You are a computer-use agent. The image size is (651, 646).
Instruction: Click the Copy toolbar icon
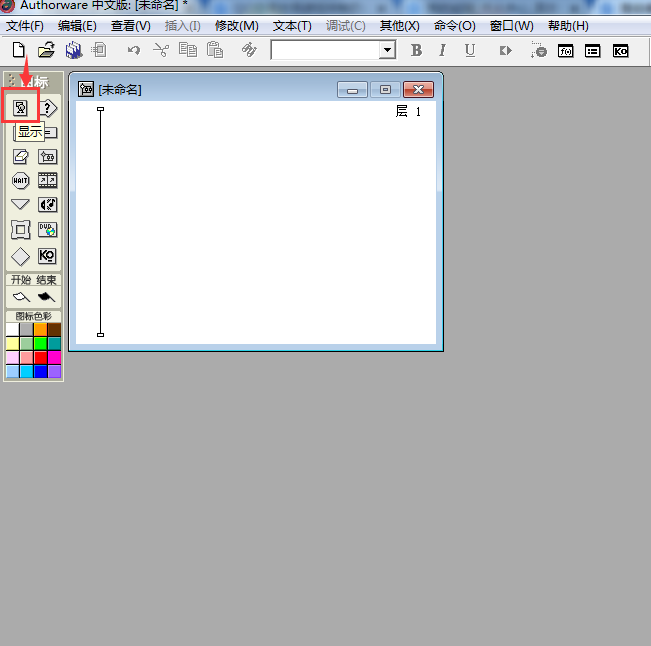pyautogui.click(x=188, y=50)
